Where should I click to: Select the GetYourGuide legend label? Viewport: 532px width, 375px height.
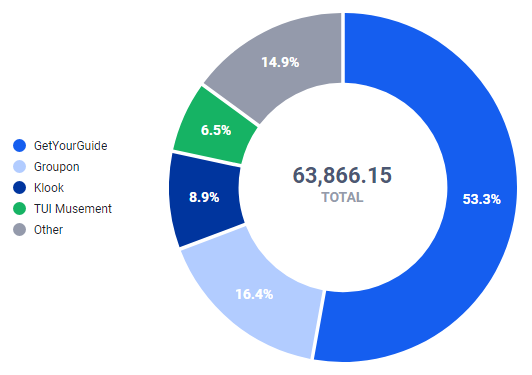point(71,146)
